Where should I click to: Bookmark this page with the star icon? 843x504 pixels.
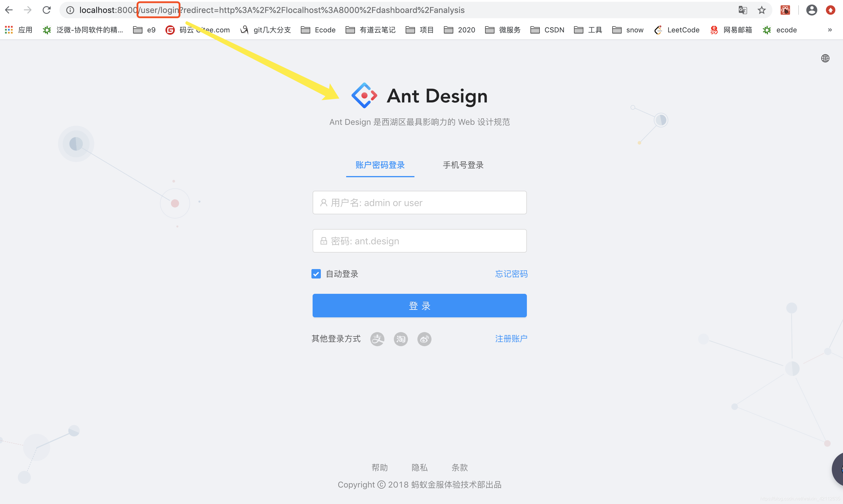pyautogui.click(x=761, y=10)
